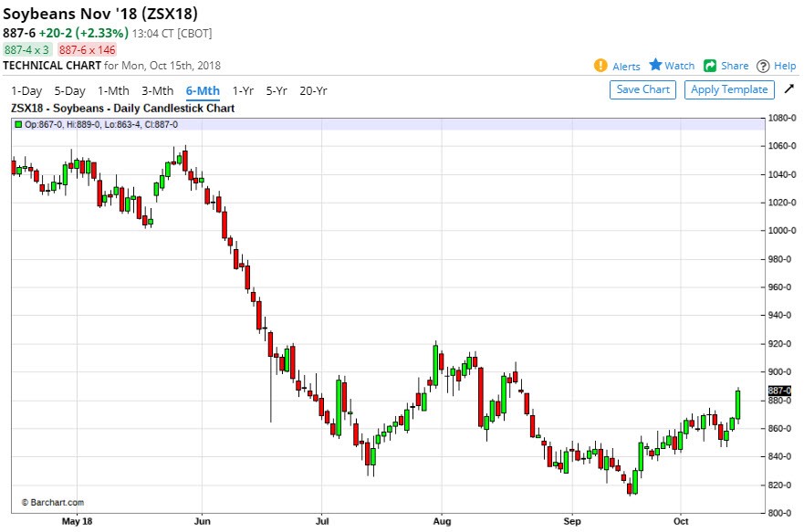Viewport: 804px width, 532px height.
Task: Click the ZSX18 Daily Candlestick Chart title
Action: (122, 109)
